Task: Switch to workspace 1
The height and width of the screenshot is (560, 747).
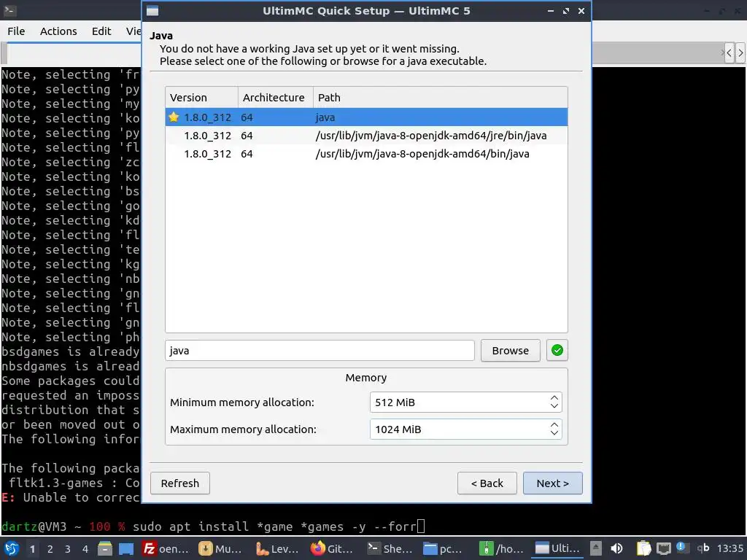Action: 32,549
